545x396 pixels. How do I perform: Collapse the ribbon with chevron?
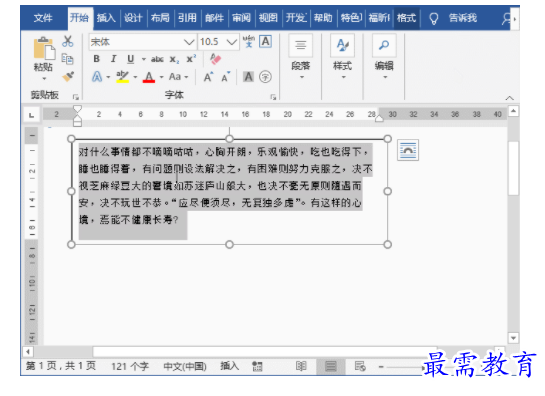510,98
